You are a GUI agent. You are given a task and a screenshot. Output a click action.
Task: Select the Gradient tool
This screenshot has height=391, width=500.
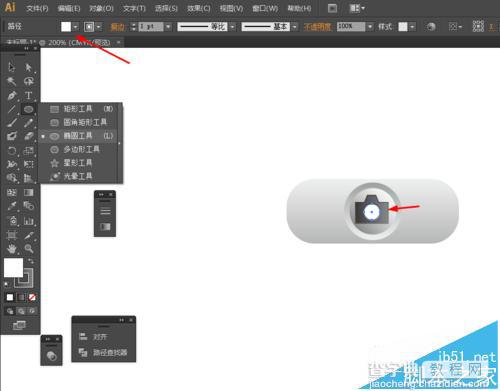(x=28, y=192)
